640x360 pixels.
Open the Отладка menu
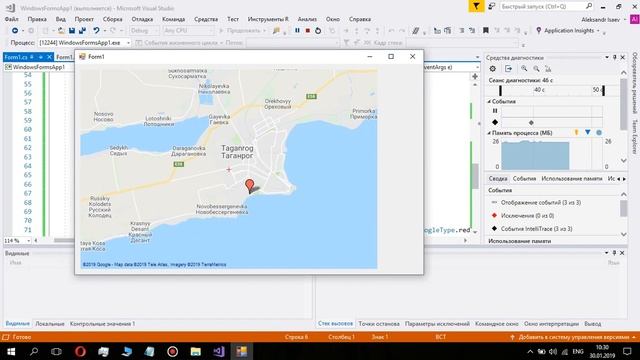click(x=142, y=19)
